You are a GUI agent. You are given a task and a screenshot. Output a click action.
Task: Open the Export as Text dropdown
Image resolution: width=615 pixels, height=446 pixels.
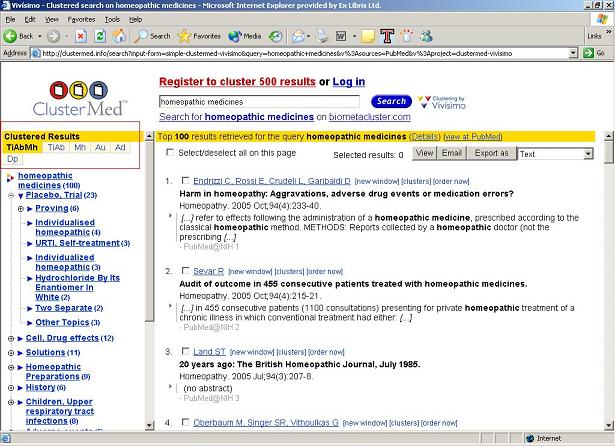click(555, 154)
